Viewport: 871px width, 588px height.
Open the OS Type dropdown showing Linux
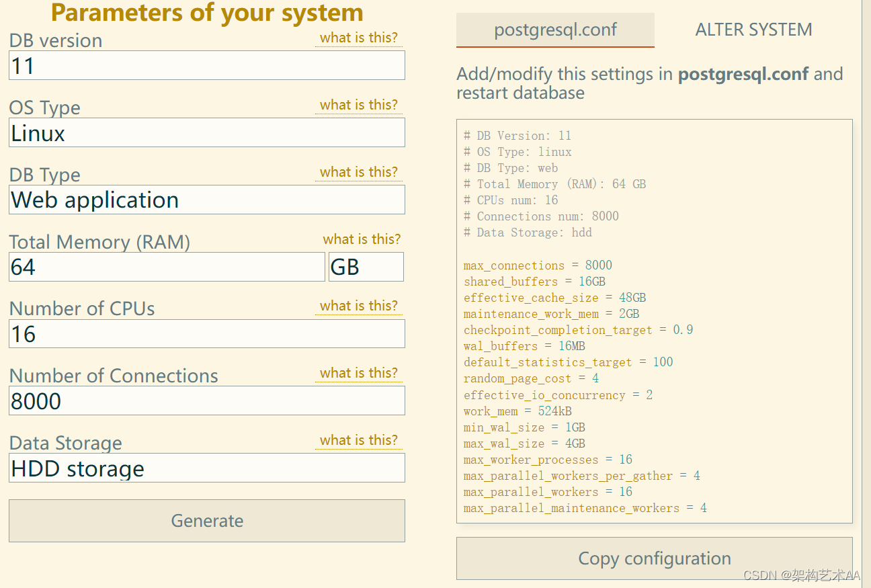coord(207,132)
